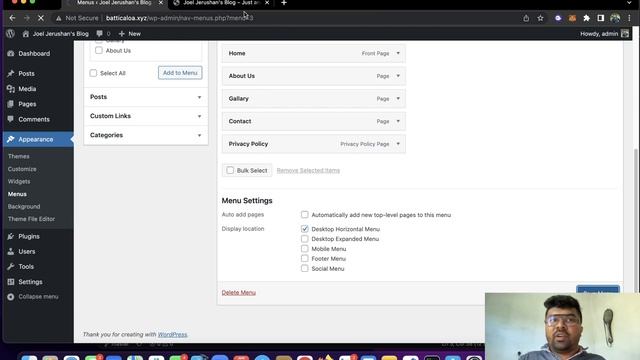This screenshot has width=640, height=360.
Task: Open Background submenu item
Action: pos(24,207)
